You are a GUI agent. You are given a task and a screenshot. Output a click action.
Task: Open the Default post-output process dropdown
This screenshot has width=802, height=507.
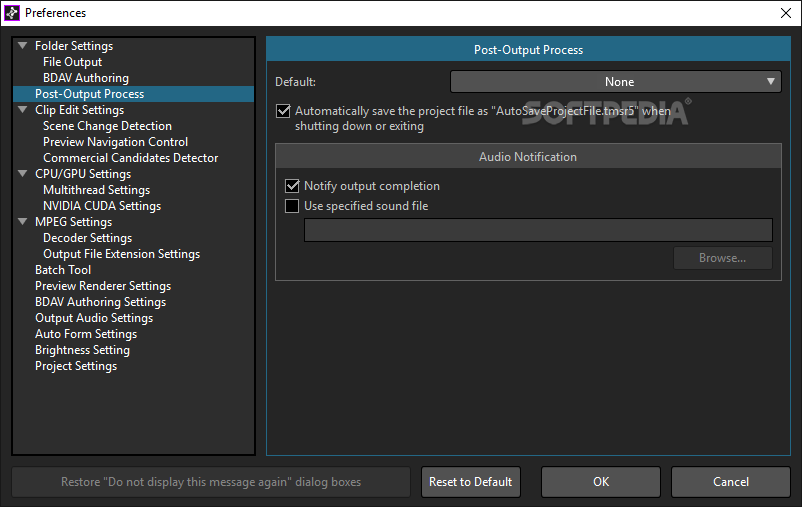(615, 82)
